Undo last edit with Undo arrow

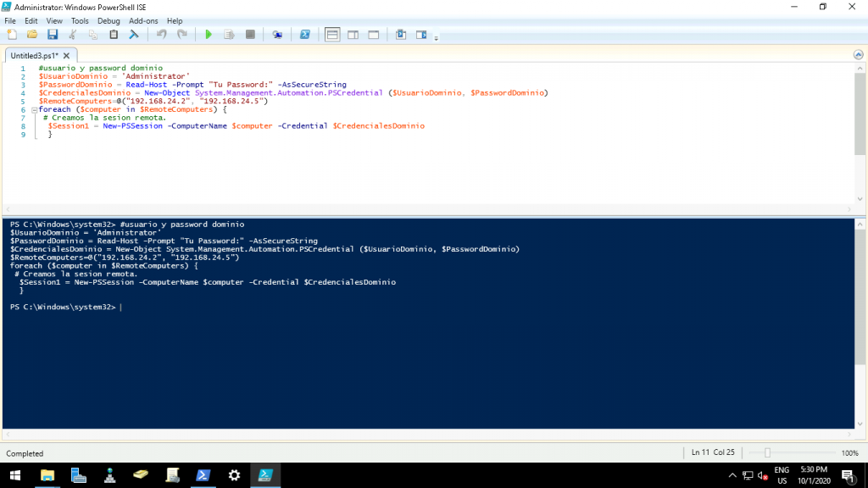tap(162, 35)
